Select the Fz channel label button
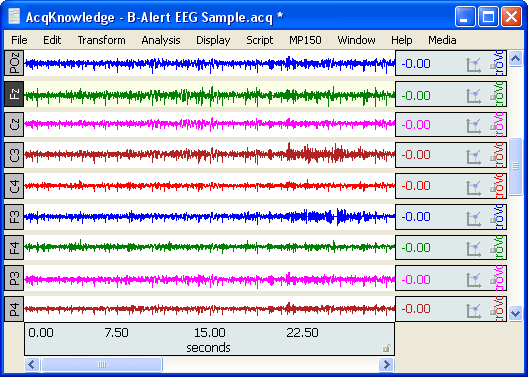Viewport: 528px width, 377px height. (14, 94)
